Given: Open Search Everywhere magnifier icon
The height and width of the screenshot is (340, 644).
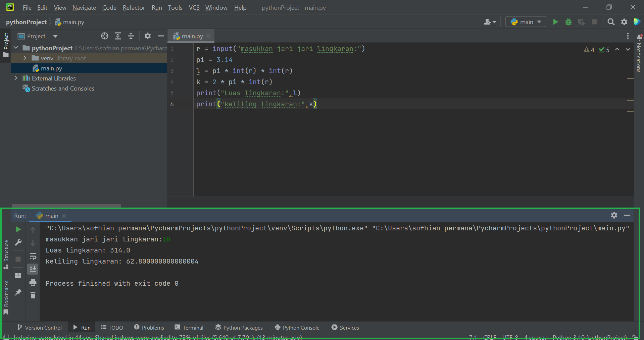Looking at the screenshot, I should click(x=611, y=22).
